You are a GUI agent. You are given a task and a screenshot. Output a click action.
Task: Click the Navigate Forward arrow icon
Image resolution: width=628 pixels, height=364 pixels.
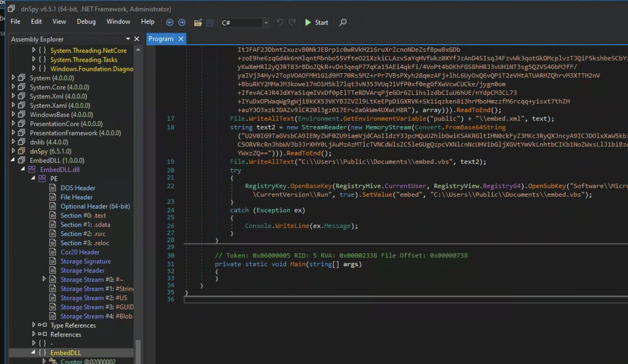pos(182,22)
